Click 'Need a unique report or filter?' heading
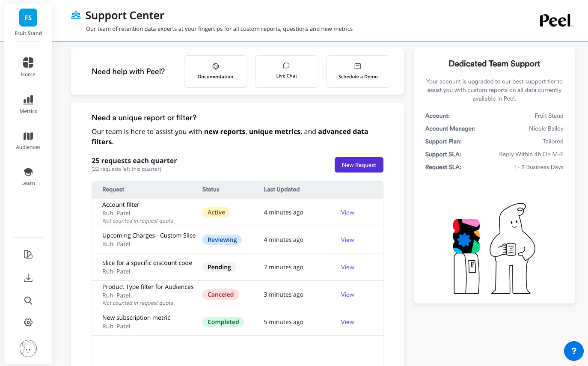588x366 pixels. [144, 118]
